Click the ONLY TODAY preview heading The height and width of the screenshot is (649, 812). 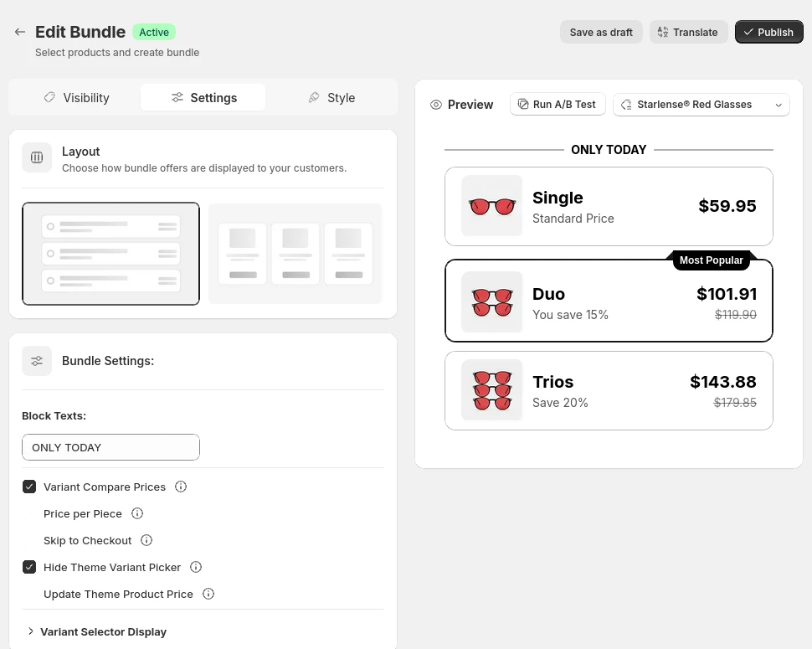(x=609, y=150)
